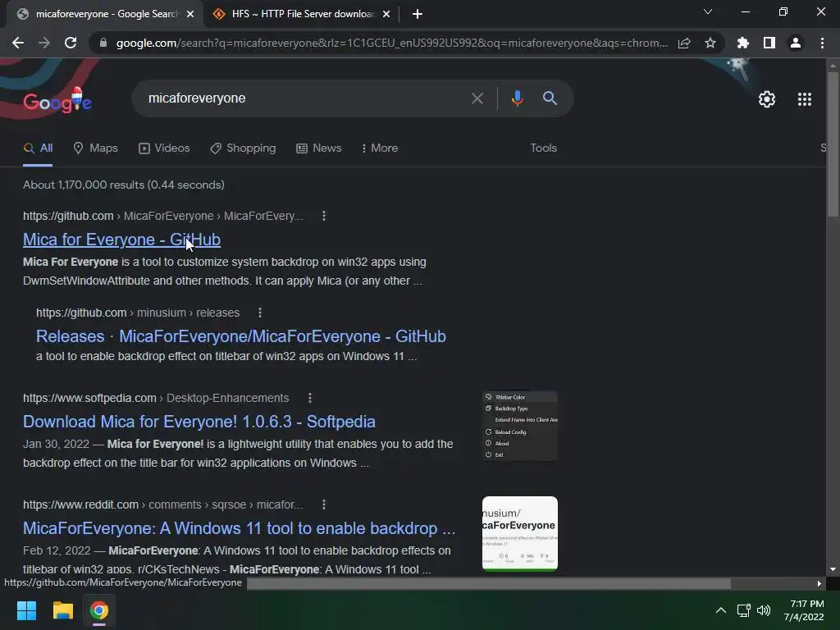The width and height of the screenshot is (840, 630).
Task: Open Chrome extensions puzzle menu
Action: click(x=742, y=43)
